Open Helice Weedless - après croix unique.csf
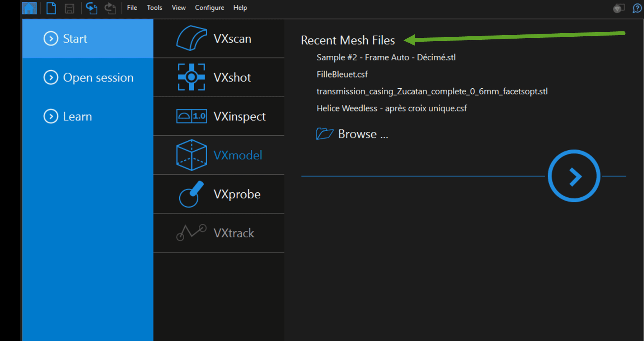The width and height of the screenshot is (644, 341). [392, 109]
